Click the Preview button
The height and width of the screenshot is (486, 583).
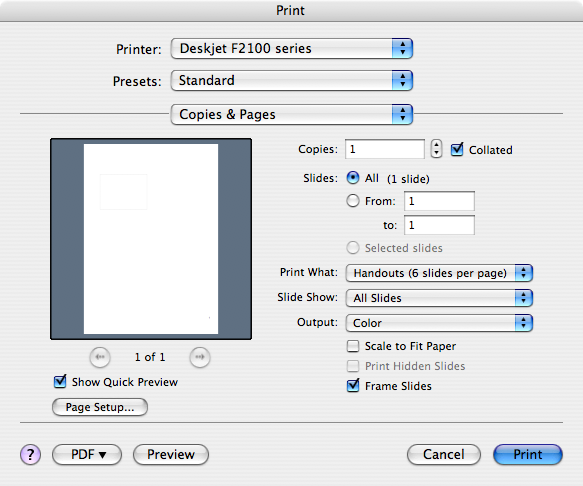tap(171, 454)
